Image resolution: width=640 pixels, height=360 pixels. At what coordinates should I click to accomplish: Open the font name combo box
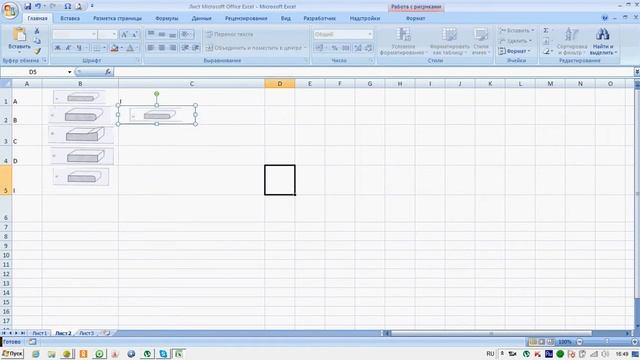coord(75,34)
